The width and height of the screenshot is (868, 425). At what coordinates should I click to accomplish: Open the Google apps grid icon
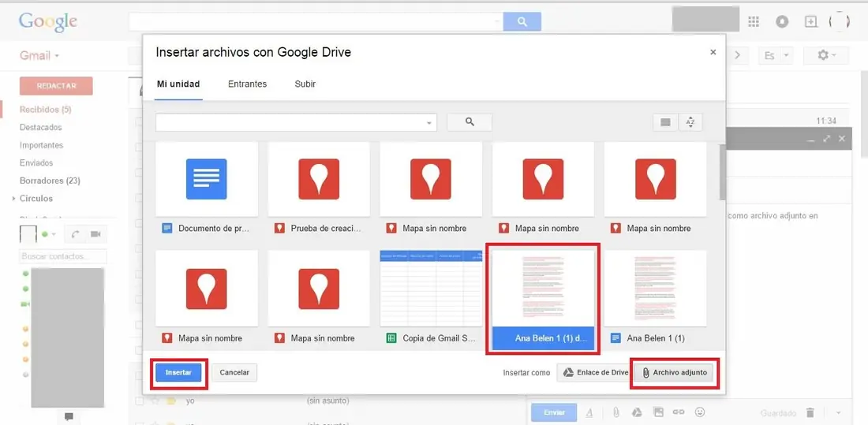(754, 21)
